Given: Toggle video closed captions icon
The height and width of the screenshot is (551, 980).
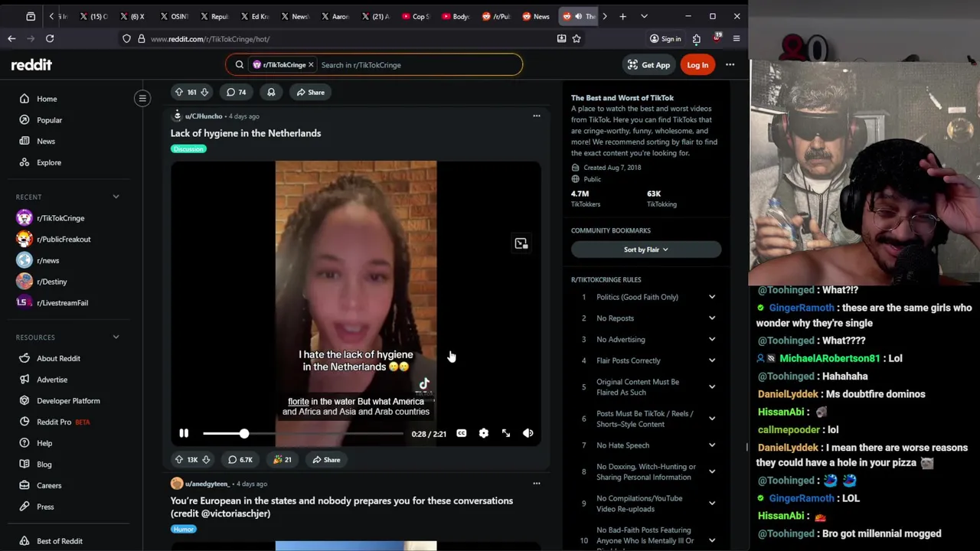Looking at the screenshot, I should 461,434.
